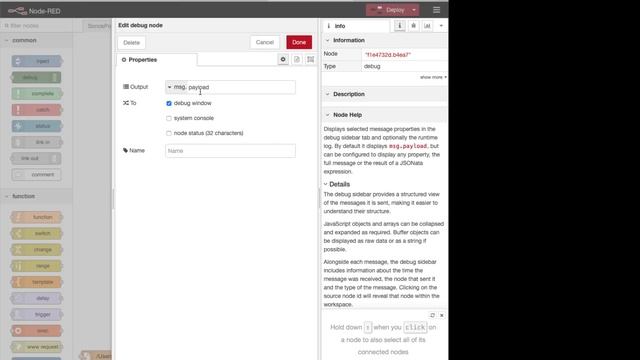Select the debug node in palette
Image resolution: width=640 pixels, height=360 pixels.
click(36, 77)
